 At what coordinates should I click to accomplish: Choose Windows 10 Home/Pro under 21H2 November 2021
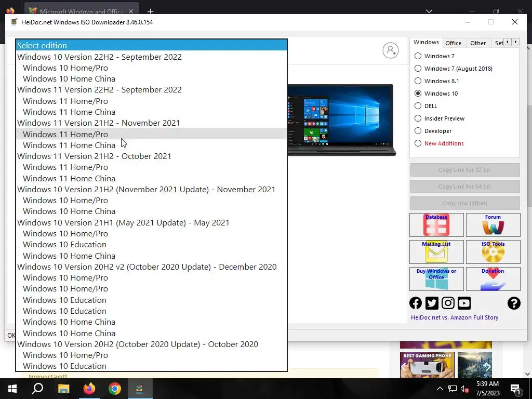point(152,201)
